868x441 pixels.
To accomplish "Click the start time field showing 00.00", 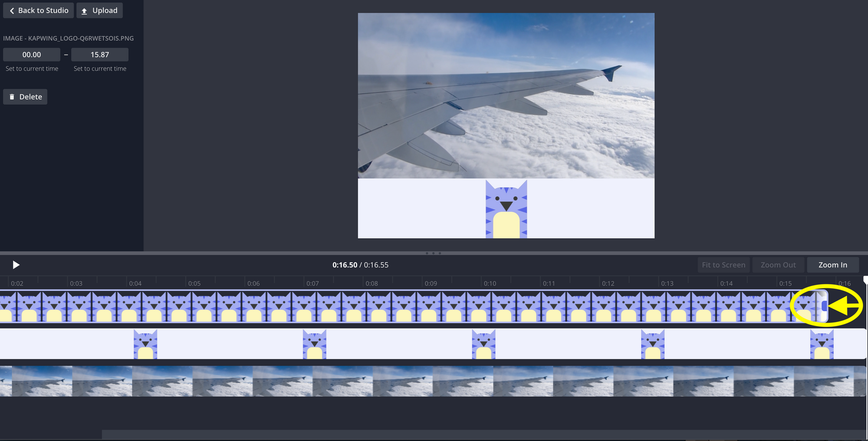I will click(32, 55).
